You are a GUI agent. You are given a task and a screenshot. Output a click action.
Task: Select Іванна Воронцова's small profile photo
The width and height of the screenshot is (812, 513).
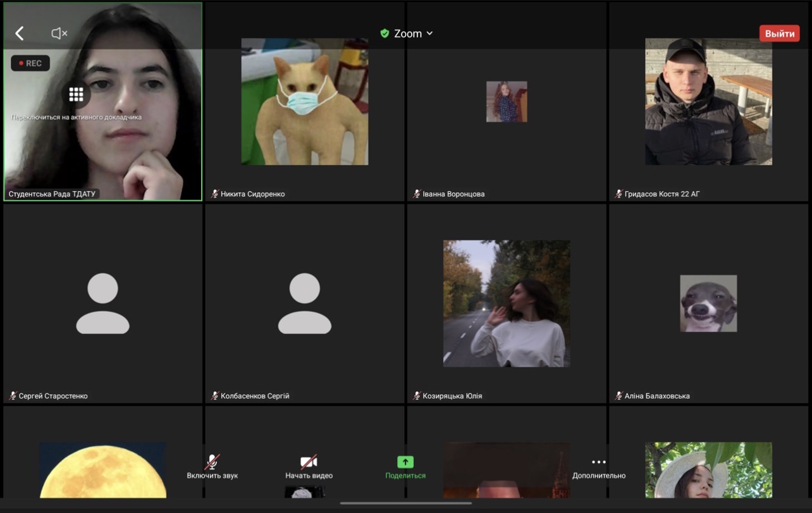(x=507, y=101)
